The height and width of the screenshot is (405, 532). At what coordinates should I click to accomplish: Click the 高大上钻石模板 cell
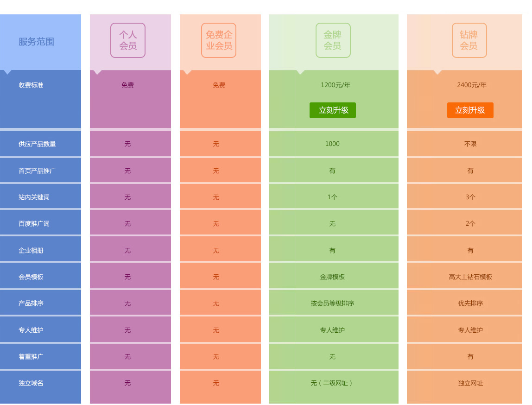point(470,277)
